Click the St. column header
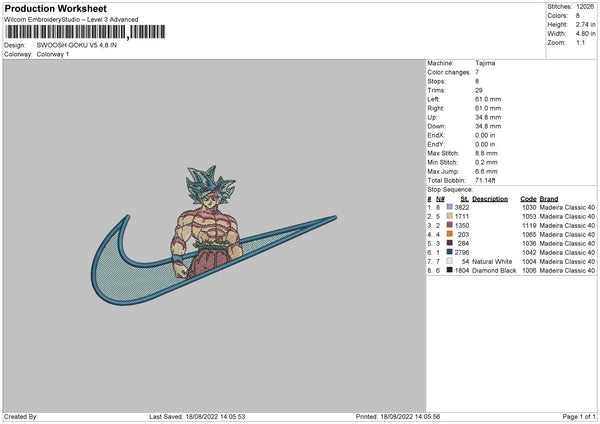This screenshot has height=424, width=600. 465,199
